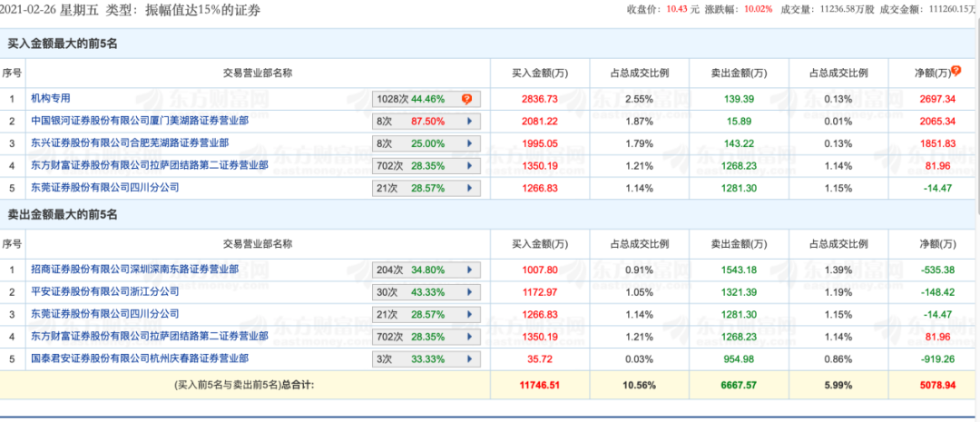Click arrow in 平安证券浙江分公司 30次 box

click(x=469, y=292)
